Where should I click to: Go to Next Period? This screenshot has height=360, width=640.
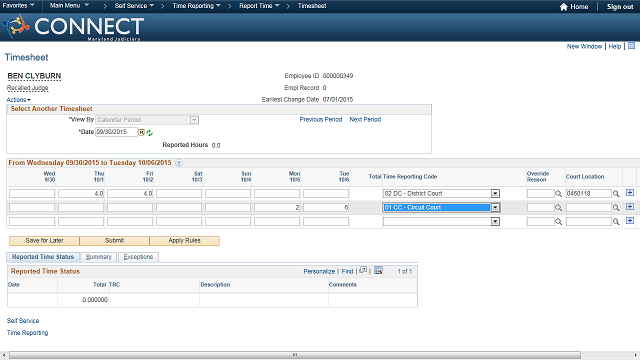365,120
